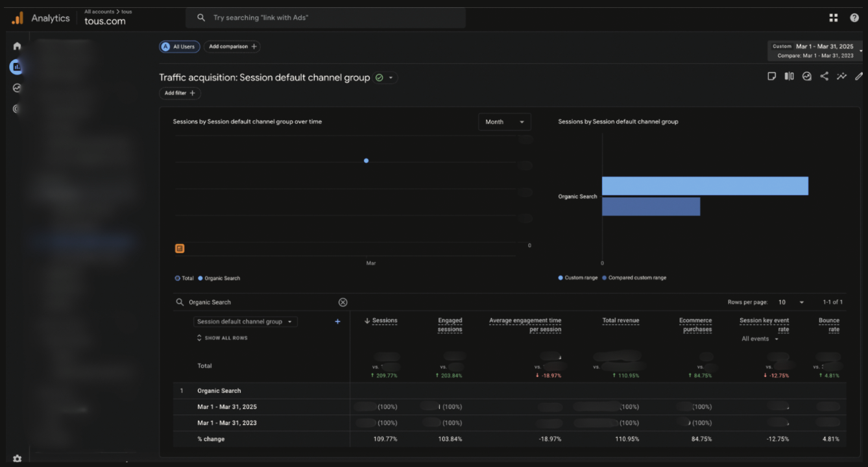Viewport: 868px width, 467px height.
Task: Open the Month granularity dropdown
Action: click(504, 122)
